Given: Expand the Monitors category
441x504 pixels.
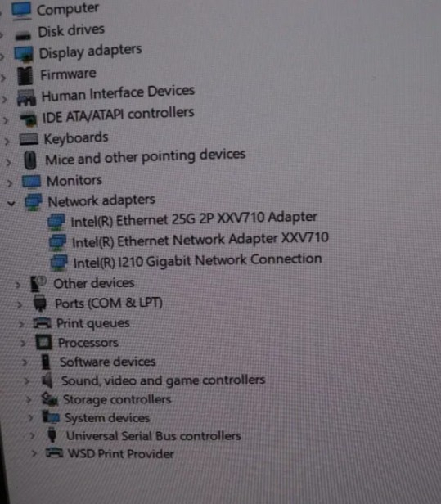Looking at the screenshot, I should tap(10, 183).
